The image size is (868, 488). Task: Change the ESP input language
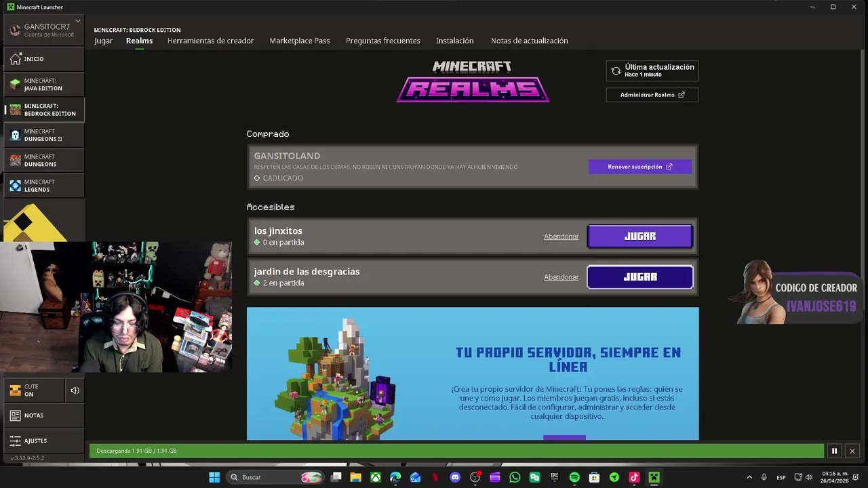coord(781,477)
